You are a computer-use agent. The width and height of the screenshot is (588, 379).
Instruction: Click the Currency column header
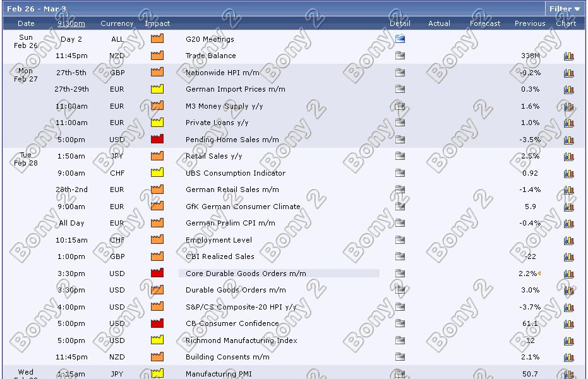(x=117, y=23)
